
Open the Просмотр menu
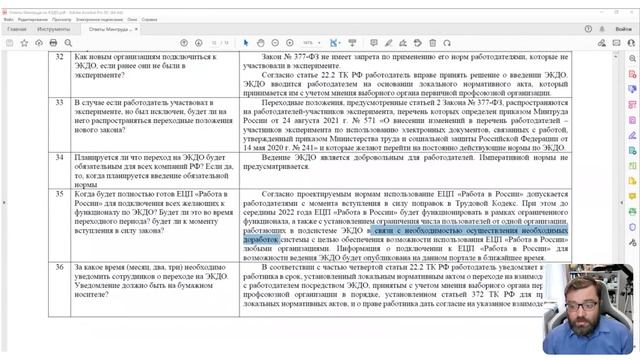click(x=62, y=19)
